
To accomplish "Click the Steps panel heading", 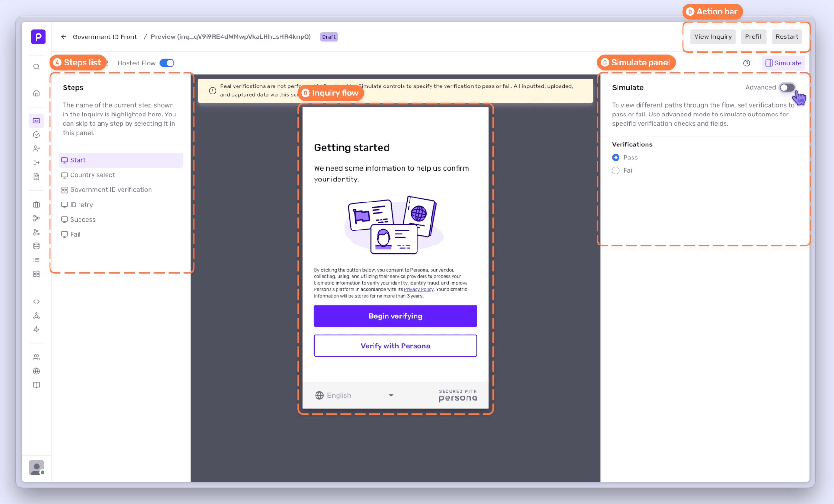I will pyautogui.click(x=73, y=88).
